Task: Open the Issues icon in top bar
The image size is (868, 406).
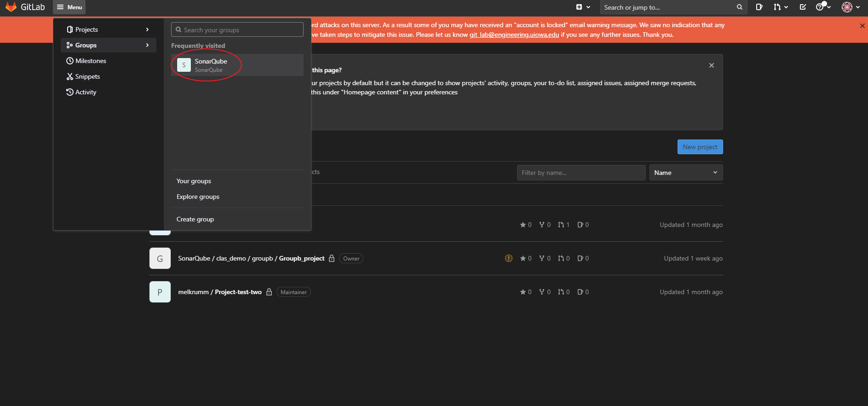Action: click(x=759, y=7)
